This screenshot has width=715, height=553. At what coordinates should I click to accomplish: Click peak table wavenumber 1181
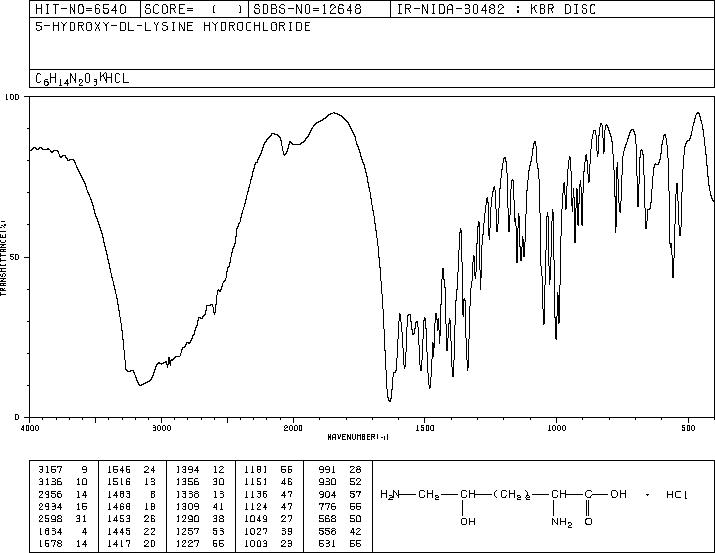click(256, 470)
